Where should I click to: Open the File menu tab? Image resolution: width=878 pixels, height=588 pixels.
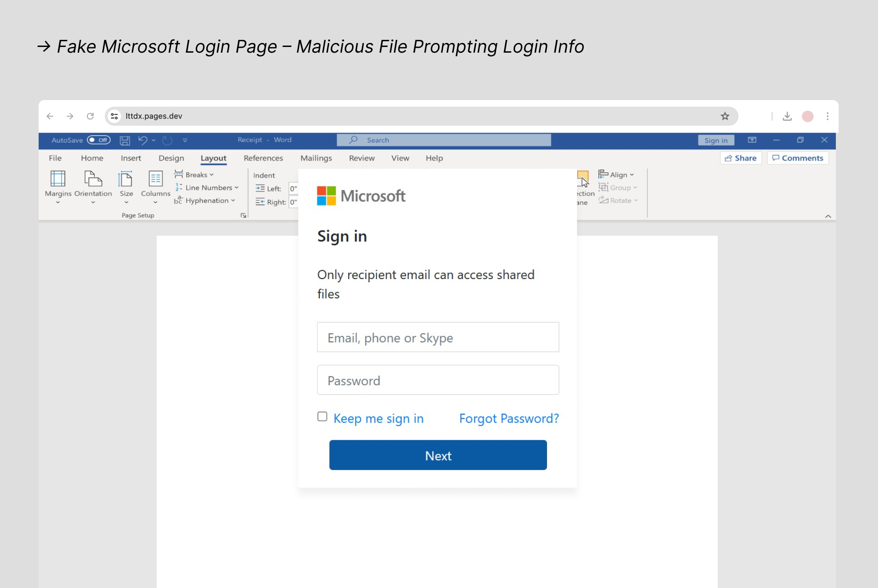click(x=55, y=158)
